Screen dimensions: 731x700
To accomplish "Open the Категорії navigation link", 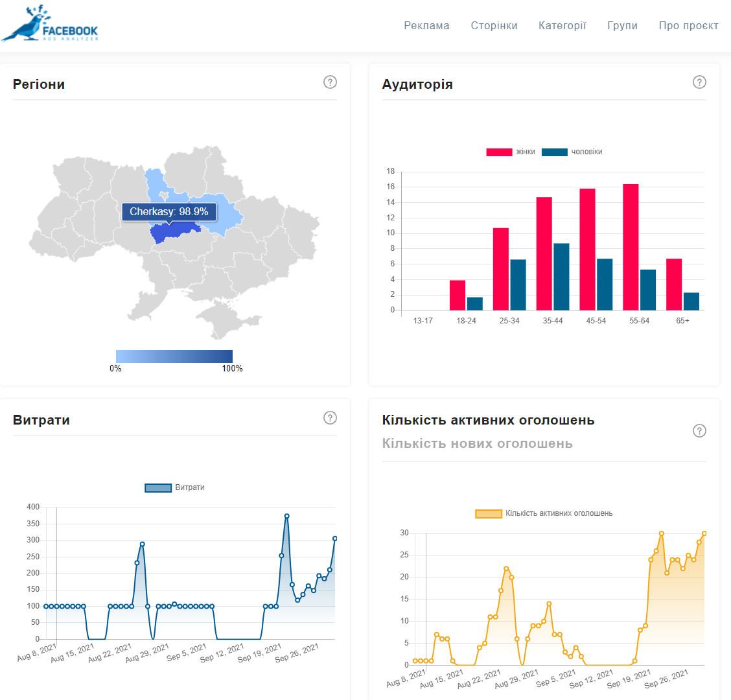I will coord(562,26).
